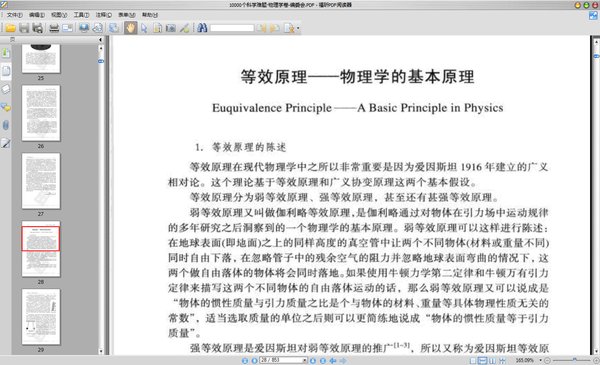Click the document vertical scrollbar handle
The image size is (600, 365).
[597, 56]
